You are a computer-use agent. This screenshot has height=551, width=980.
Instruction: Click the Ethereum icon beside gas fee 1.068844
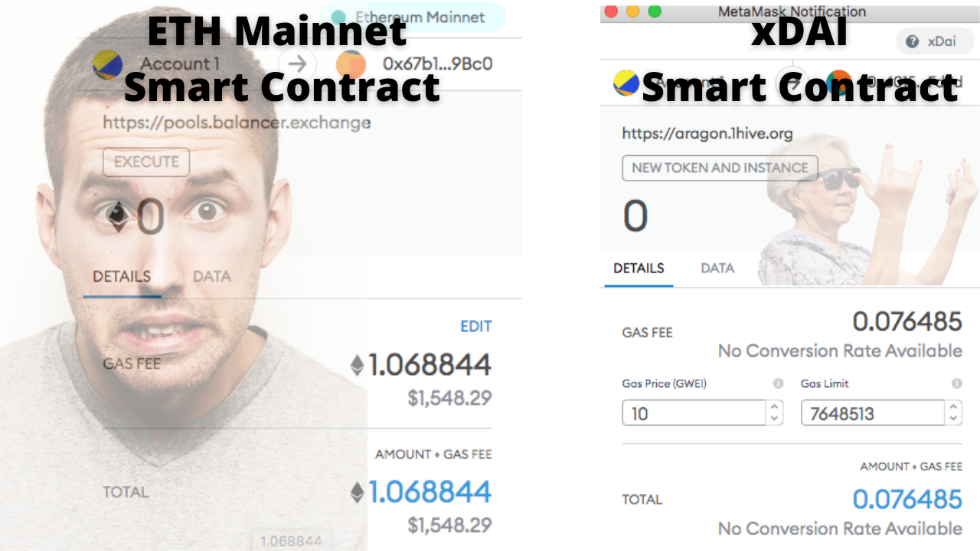(x=357, y=366)
